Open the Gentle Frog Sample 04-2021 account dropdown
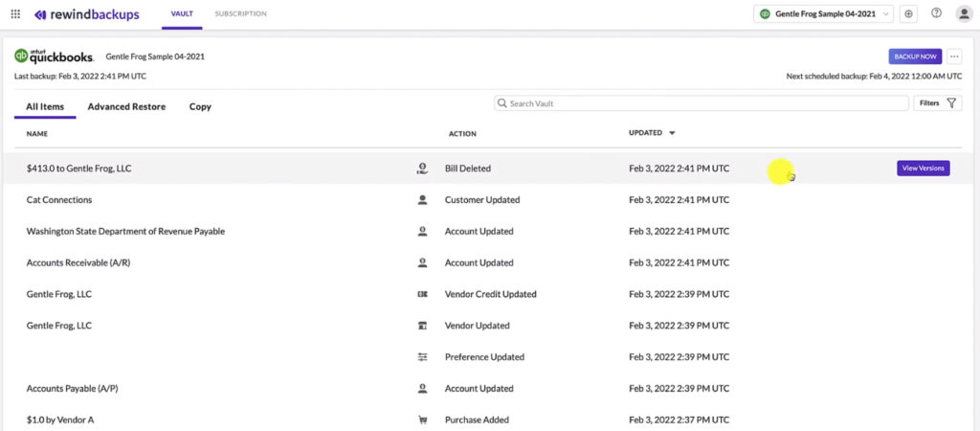This screenshot has height=431, width=980. [x=823, y=13]
